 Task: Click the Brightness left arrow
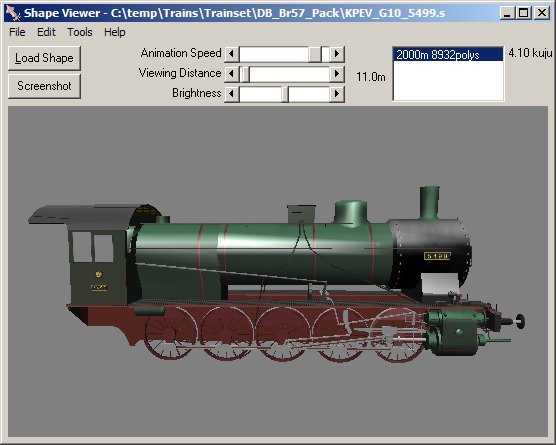click(x=232, y=94)
